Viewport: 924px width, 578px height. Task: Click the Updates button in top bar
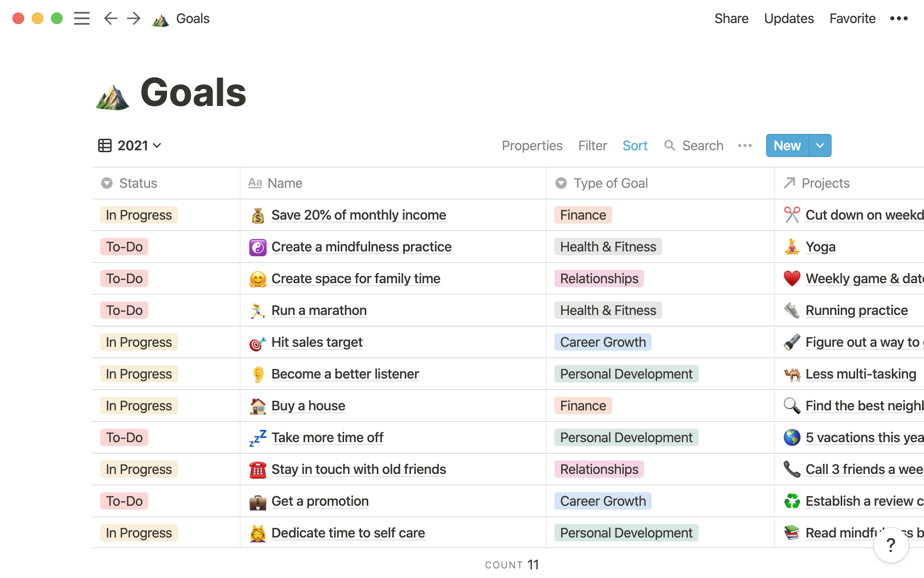pyautogui.click(x=789, y=19)
